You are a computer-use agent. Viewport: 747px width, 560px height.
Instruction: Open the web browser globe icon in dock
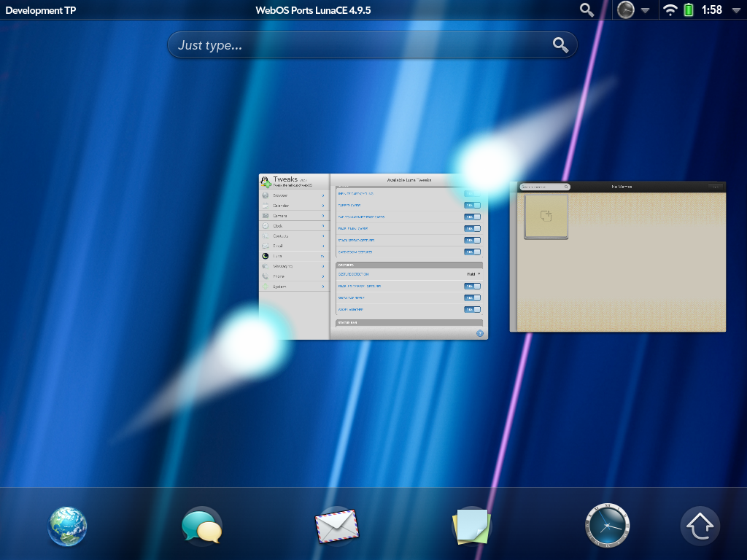pos(68,526)
